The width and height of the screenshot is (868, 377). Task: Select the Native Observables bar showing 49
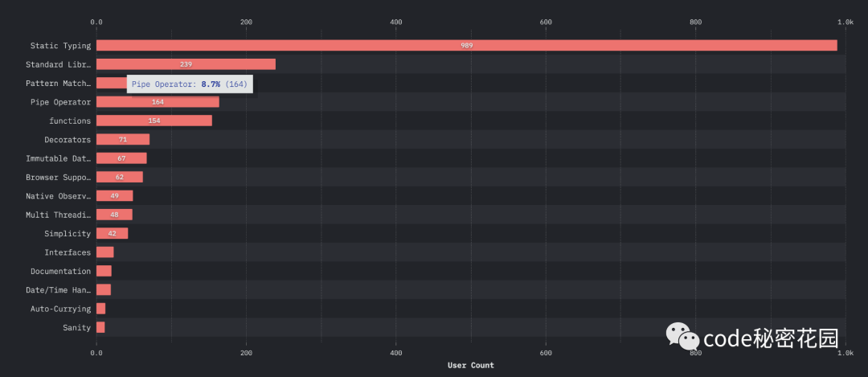(x=115, y=196)
